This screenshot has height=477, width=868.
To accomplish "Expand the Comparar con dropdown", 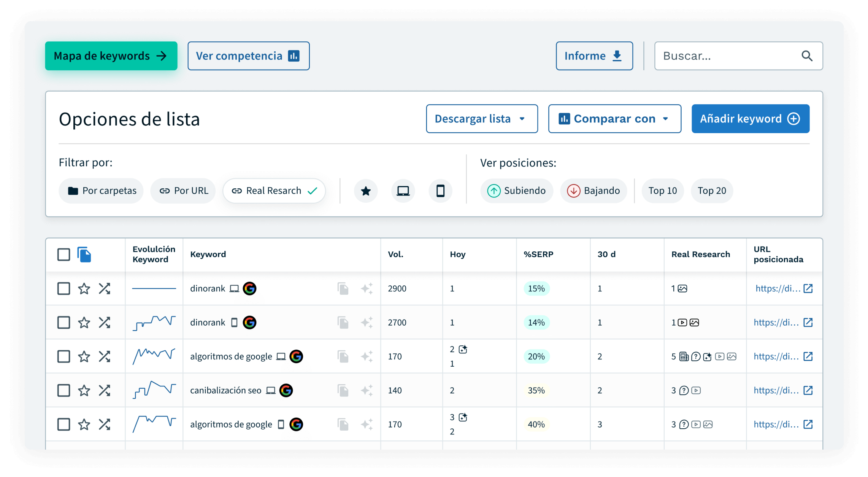I will 614,119.
